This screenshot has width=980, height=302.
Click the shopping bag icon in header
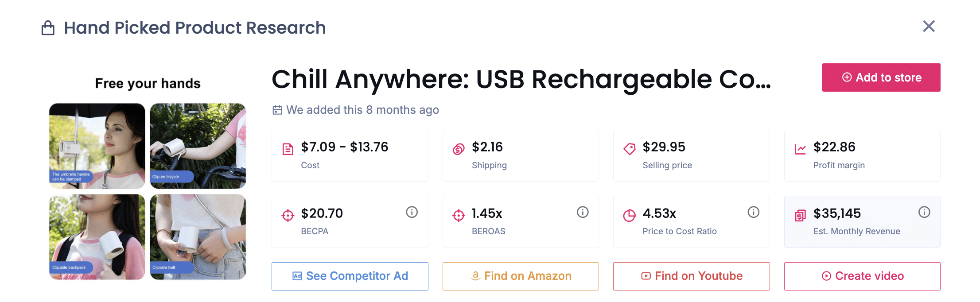tap(48, 28)
